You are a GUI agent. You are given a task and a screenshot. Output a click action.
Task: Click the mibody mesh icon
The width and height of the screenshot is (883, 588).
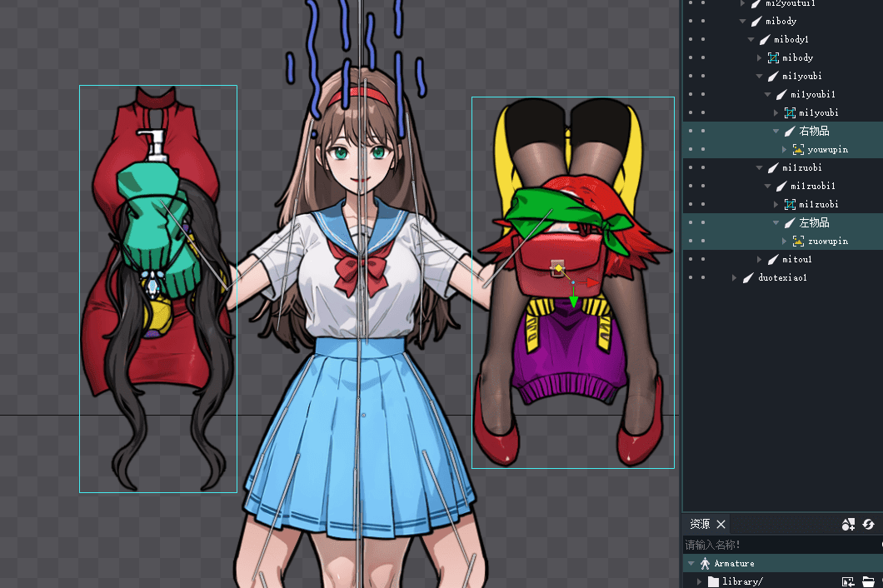pyautogui.click(x=773, y=58)
